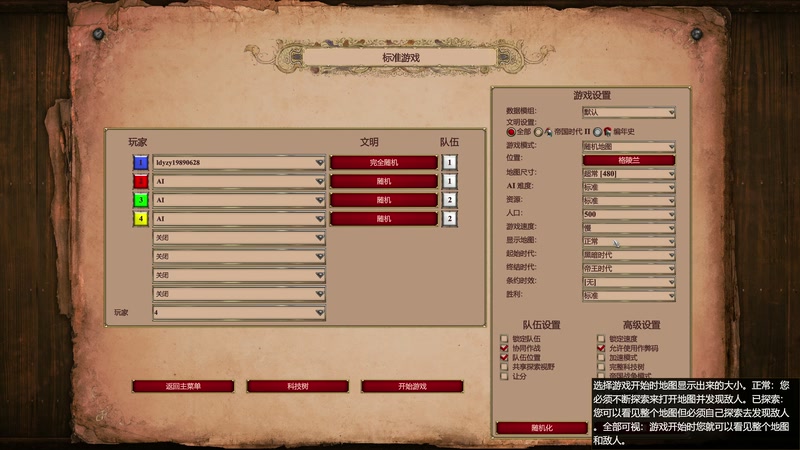
Task: Disable the 允许使用作弊码 checkbox
Action: tap(601, 348)
